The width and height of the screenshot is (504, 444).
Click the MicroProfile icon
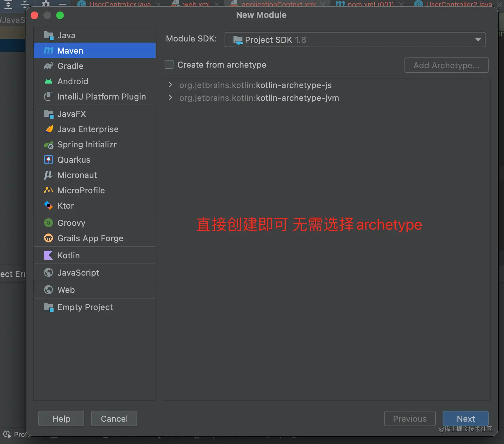coord(49,190)
